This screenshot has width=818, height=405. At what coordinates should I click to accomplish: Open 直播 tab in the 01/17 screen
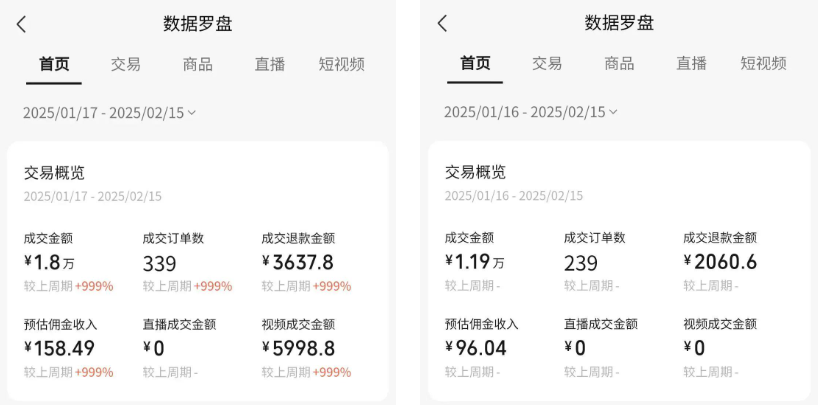click(x=270, y=64)
